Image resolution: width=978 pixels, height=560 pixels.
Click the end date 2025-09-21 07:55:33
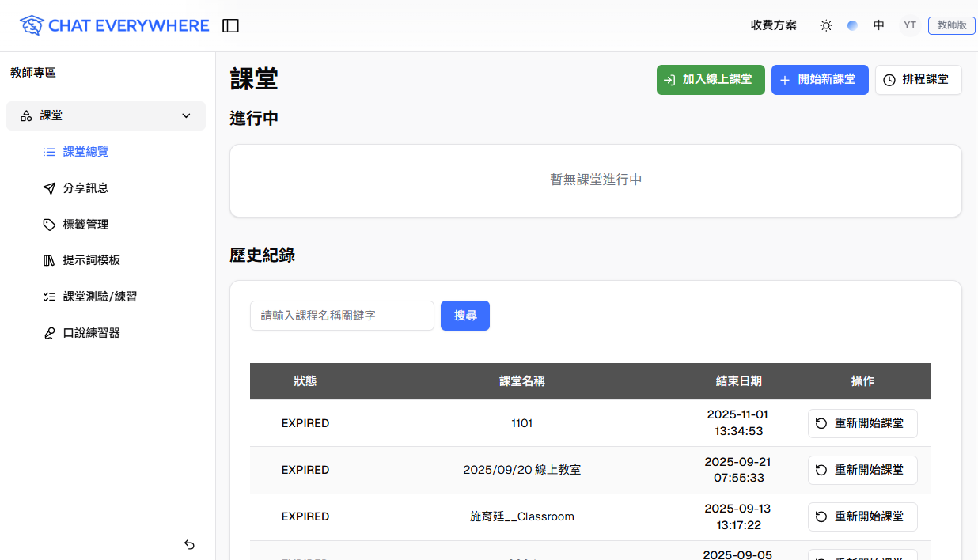click(x=738, y=470)
